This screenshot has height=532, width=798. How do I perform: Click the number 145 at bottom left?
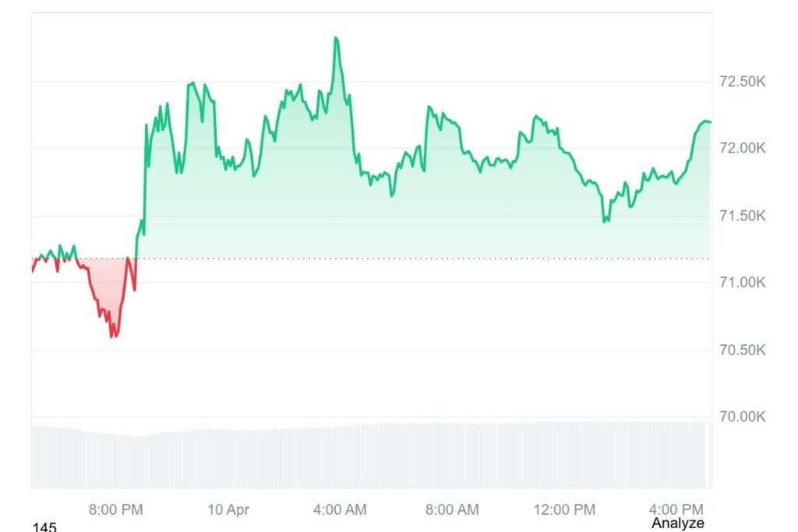tap(45, 528)
